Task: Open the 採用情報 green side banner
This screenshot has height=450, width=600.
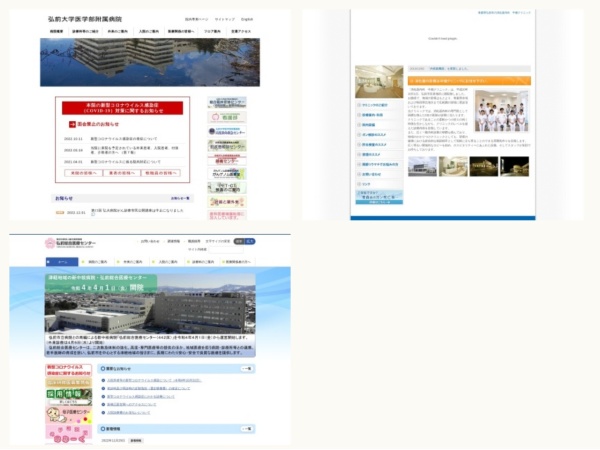Action: 69,397
